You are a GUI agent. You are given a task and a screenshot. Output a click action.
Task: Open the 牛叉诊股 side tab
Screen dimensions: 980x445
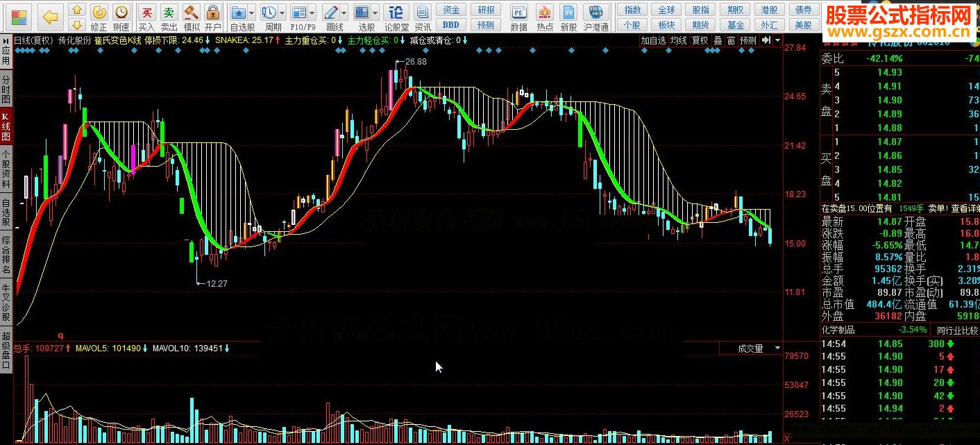point(6,303)
